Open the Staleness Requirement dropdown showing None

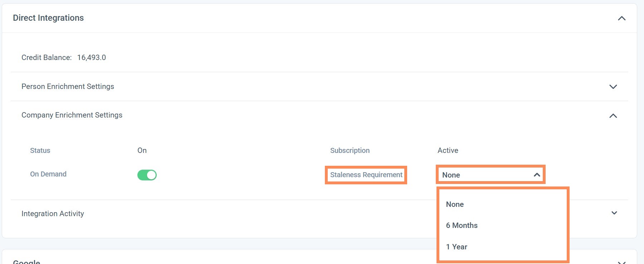491,175
